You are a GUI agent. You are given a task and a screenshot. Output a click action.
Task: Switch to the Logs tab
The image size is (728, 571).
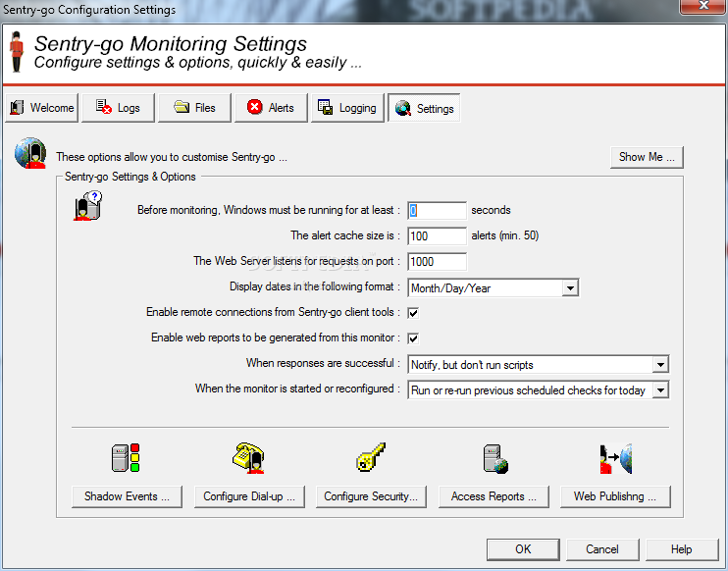point(118,108)
